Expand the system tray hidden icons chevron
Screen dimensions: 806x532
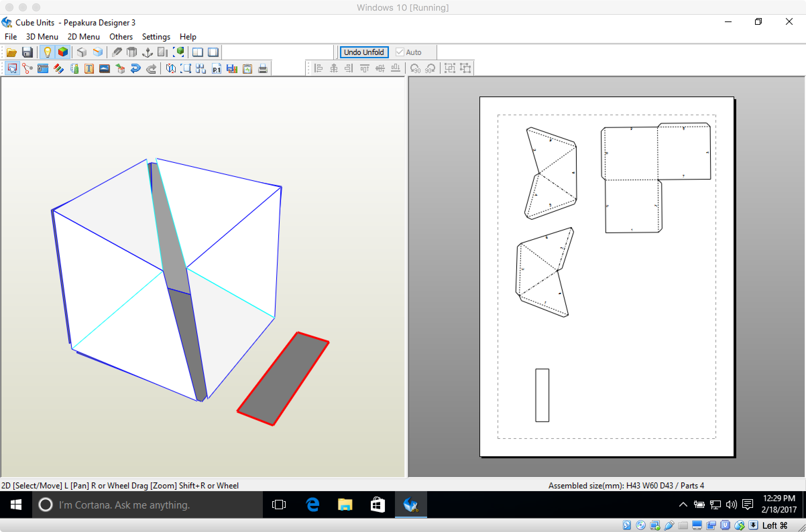click(683, 505)
